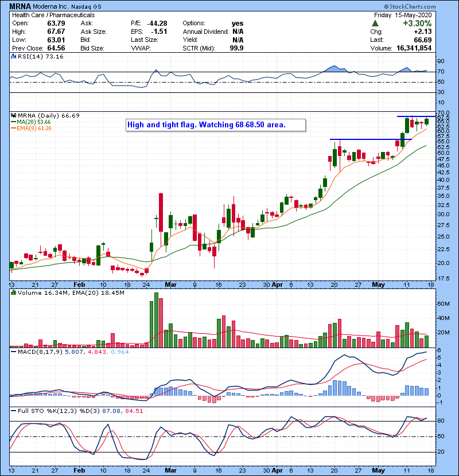Click the RSI 90 axis label
The width and height of the screenshot is (459, 476).
click(x=441, y=61)
